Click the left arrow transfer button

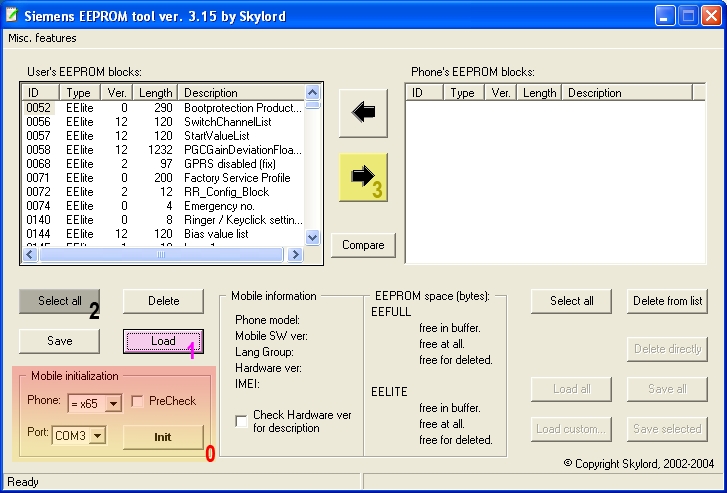[363, 113]
